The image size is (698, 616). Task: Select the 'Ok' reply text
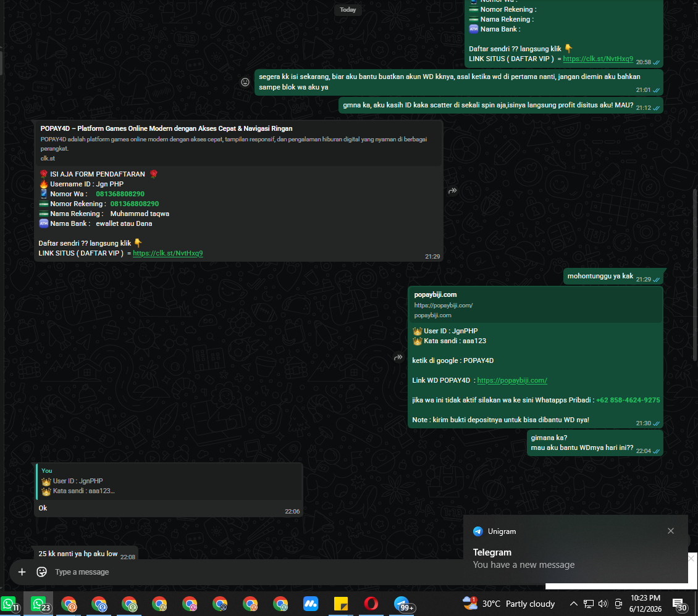coord(43,508)
